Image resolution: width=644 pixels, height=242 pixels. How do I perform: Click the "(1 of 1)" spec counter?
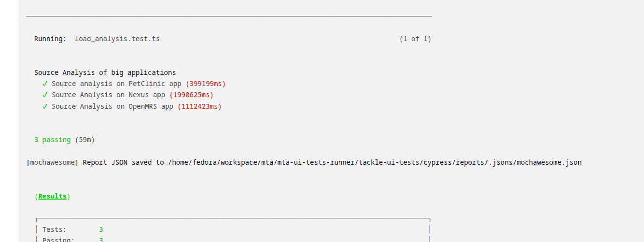coord(415,39)
